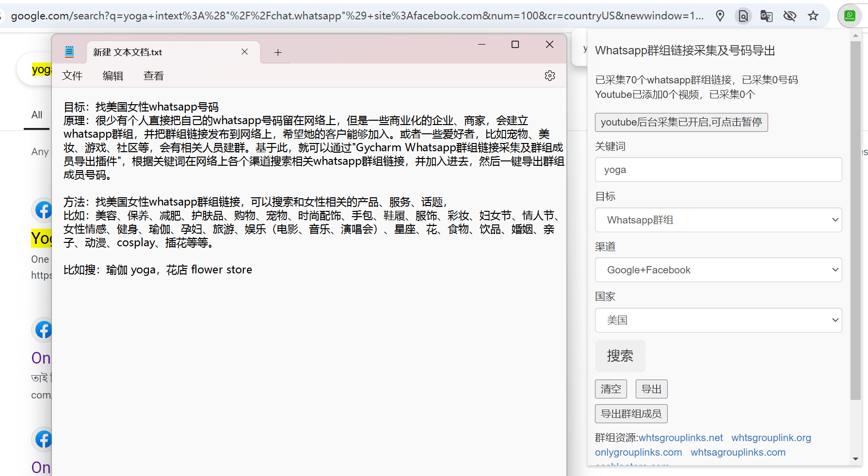Open the Google Translate icon in address bar
The width and height of the screenshot is (868, 476).
click(x=766, y=16)
